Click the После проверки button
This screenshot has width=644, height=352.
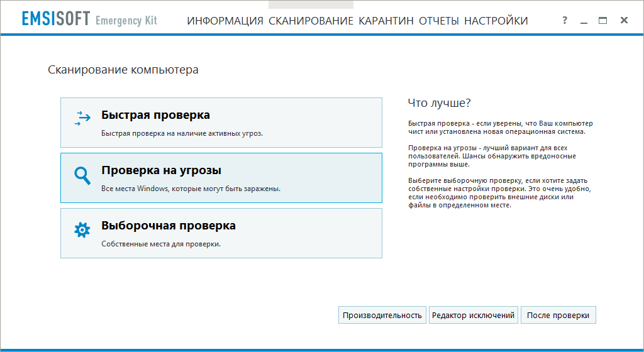pos(558,316)
